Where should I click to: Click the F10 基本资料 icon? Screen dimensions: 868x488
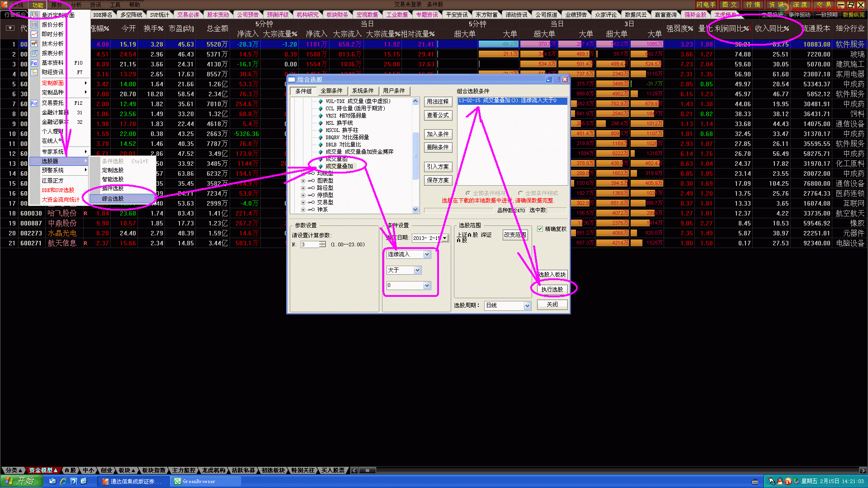click(x=34, y=63)
